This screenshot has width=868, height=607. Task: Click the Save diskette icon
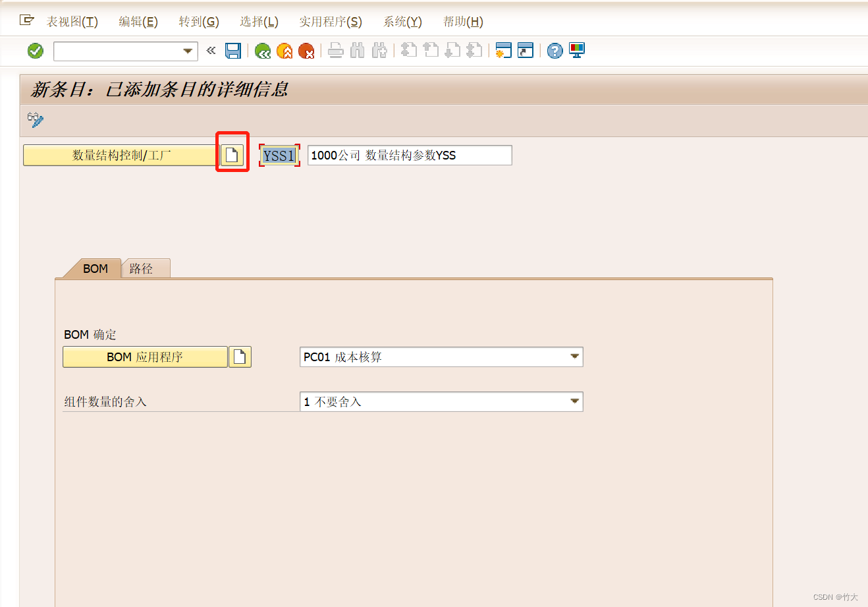tap(233, 51)
